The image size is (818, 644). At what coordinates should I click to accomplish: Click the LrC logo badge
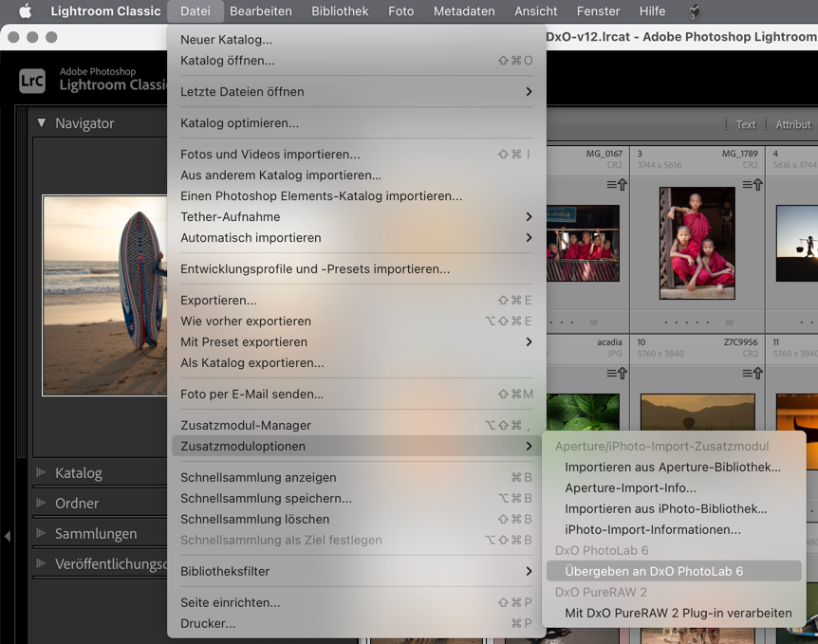tap(32, 81)
